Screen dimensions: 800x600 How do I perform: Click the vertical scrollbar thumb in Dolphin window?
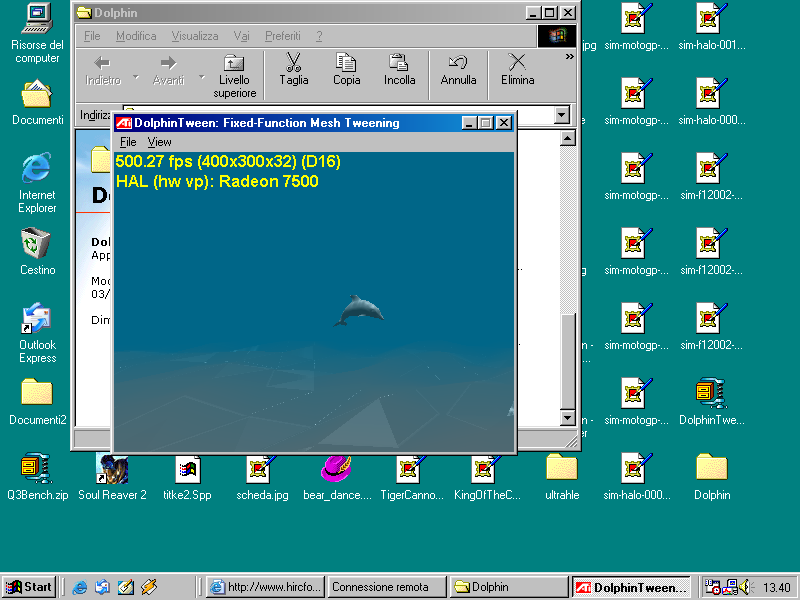point(568,361)
